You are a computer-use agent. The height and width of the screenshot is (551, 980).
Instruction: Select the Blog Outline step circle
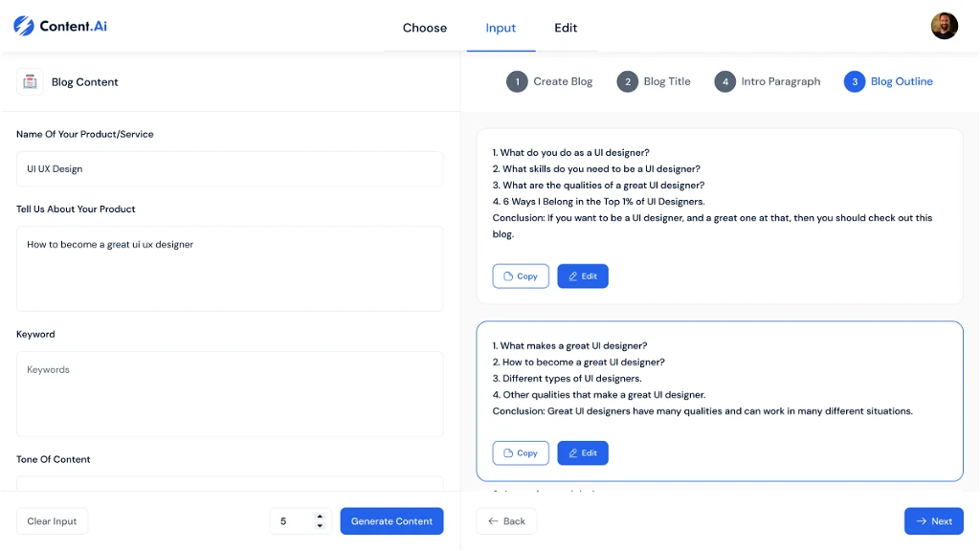tap(854, 82)
